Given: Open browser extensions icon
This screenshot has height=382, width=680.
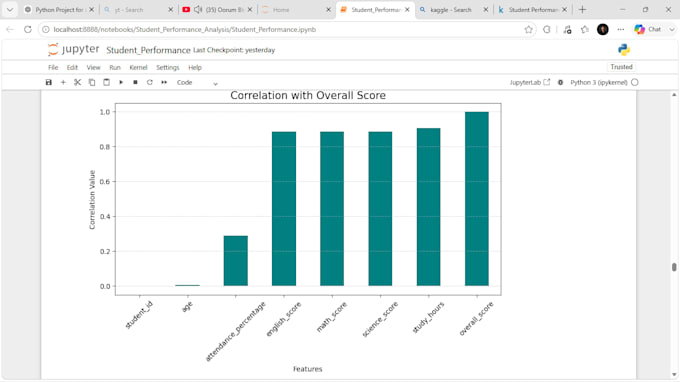Looking at the screenshot, I should click(547, 29).
